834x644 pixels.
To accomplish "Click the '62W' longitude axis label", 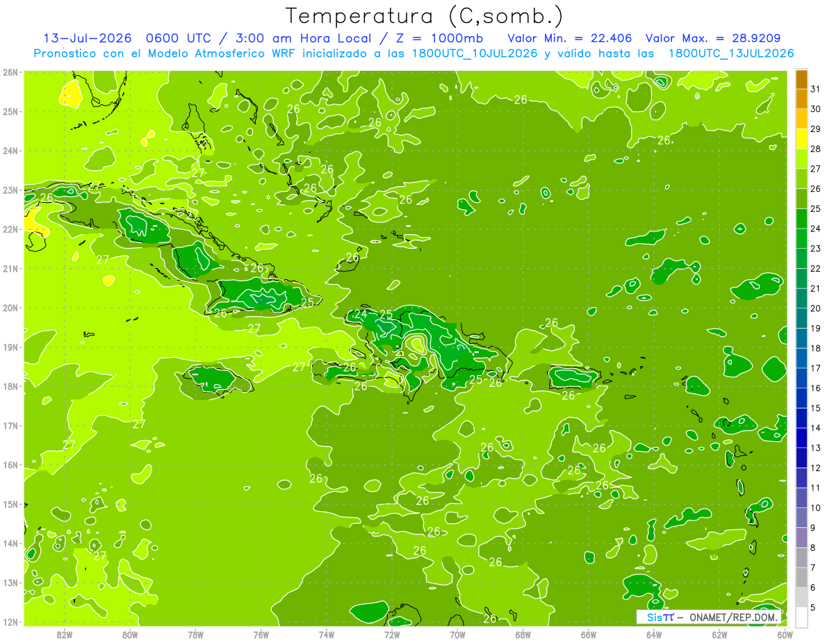I will [719, 634].
